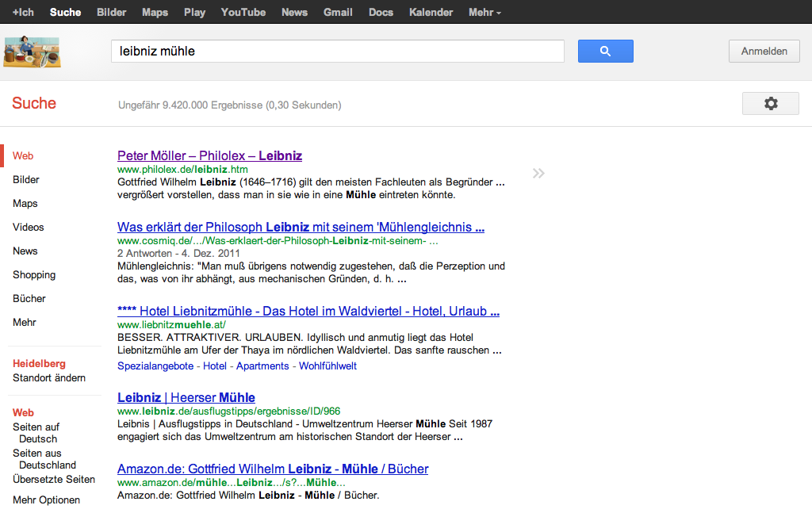Open Maps in the top bar

(155, 13)
